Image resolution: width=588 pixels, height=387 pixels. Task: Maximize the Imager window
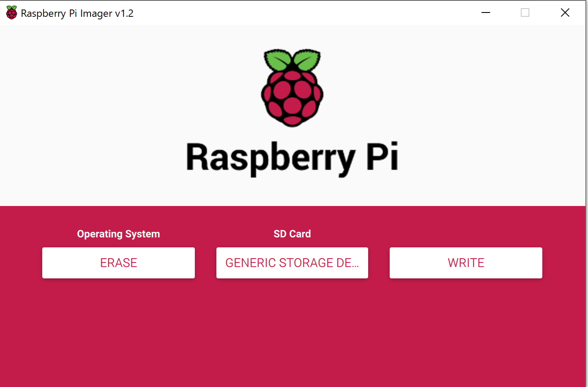(x=525, y=13)
